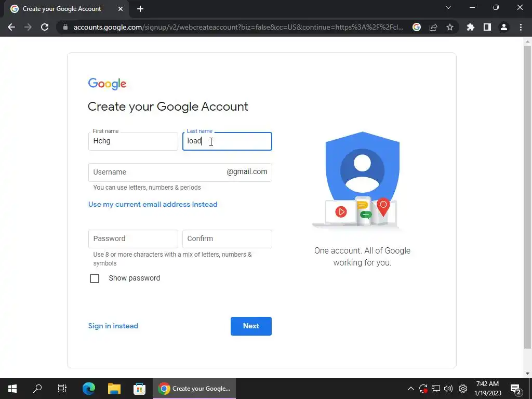Click "You can use letters, numbers & periods"
532x399 pixels.
tap(147, 187)
